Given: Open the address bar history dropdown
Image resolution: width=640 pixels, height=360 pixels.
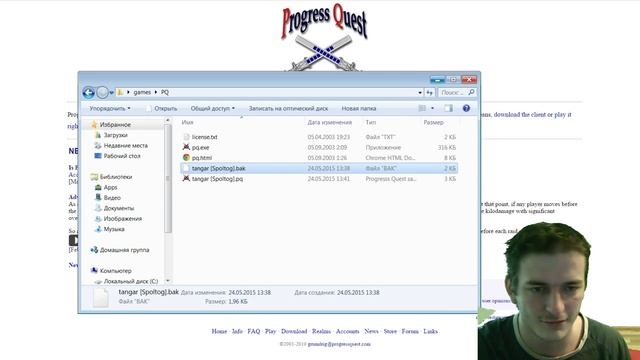Looking at the screenshot, I should [x=420, y=93].
